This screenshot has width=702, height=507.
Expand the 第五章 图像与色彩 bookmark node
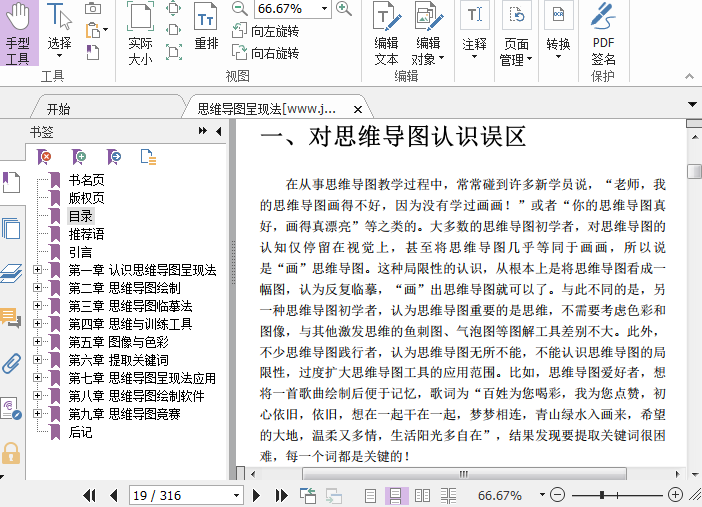click(38, 342)
